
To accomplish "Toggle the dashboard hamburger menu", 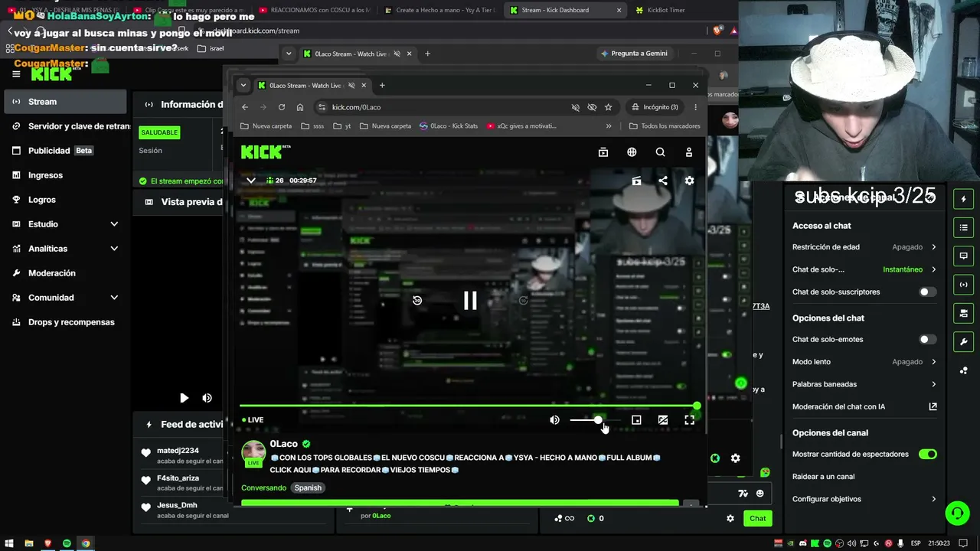I will [x=16, y=74].
